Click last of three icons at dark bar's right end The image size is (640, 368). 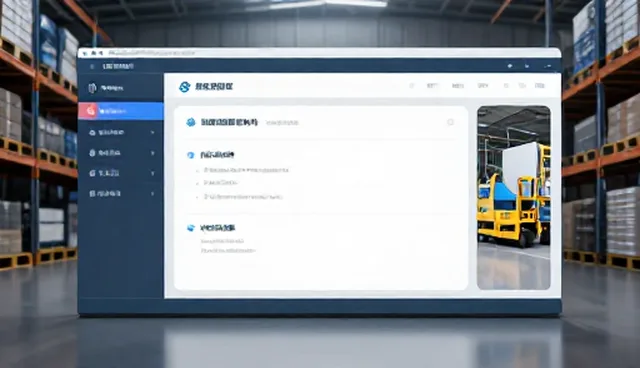click(x=548, y=66)
